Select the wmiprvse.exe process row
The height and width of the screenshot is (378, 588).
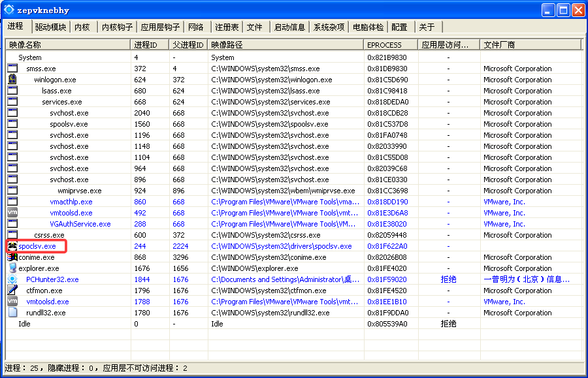(x=79, y=191)
